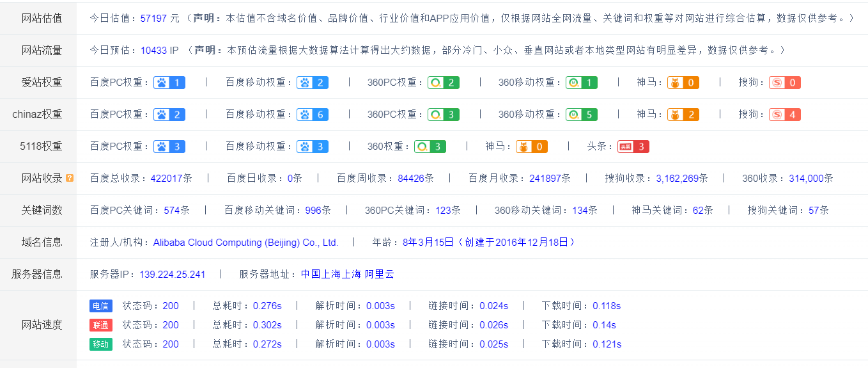Screen dimensions: 868x368
Task: Open 360 mobile keywords 134 link
Action: click(x=580, y=210)
